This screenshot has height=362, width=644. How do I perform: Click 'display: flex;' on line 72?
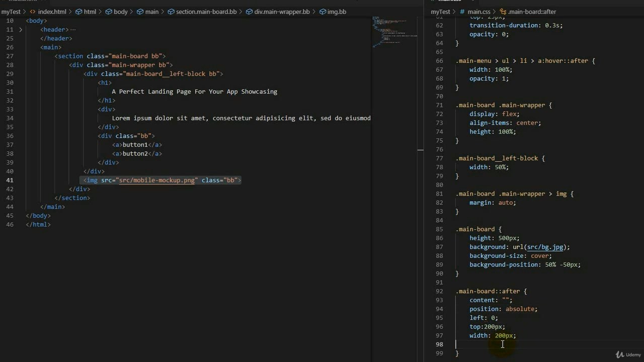click(x=495, y=114)
